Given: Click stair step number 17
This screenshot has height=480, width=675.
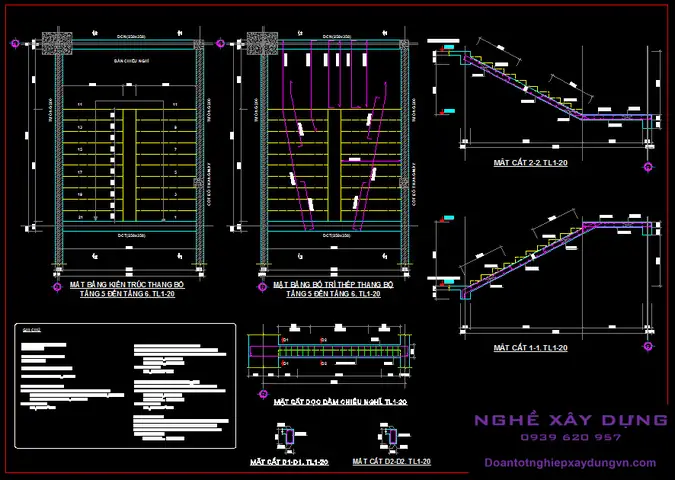Looking at the screenshot, I should tap(80, 172).
